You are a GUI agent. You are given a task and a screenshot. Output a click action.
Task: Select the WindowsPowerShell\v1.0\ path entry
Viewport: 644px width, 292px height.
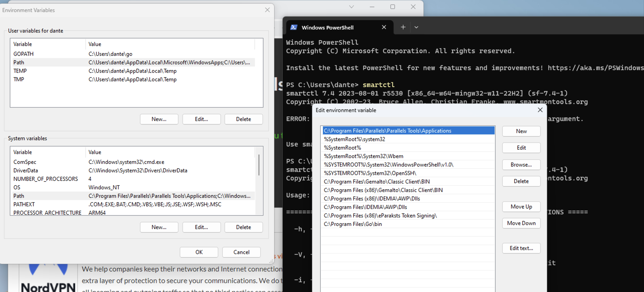(x=408, y=165)
